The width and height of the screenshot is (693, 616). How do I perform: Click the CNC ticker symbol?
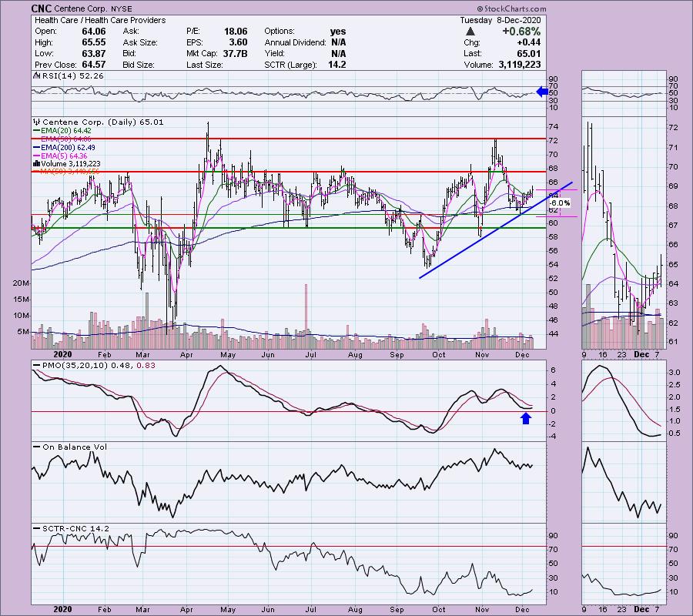[42, 8]
